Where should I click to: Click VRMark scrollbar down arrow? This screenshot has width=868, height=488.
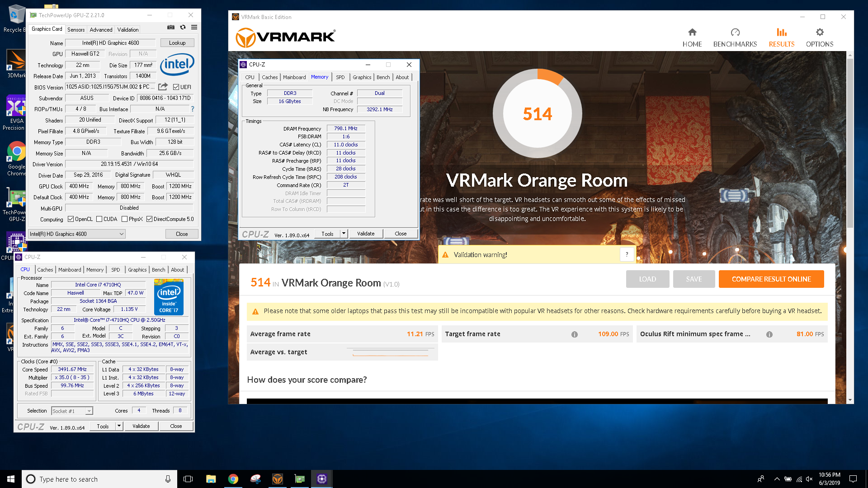[850, 400]
